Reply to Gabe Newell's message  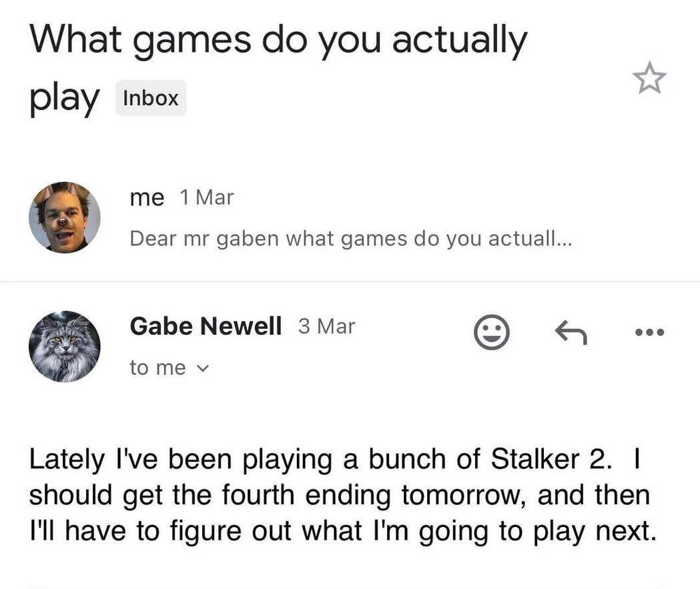point(571,332)
